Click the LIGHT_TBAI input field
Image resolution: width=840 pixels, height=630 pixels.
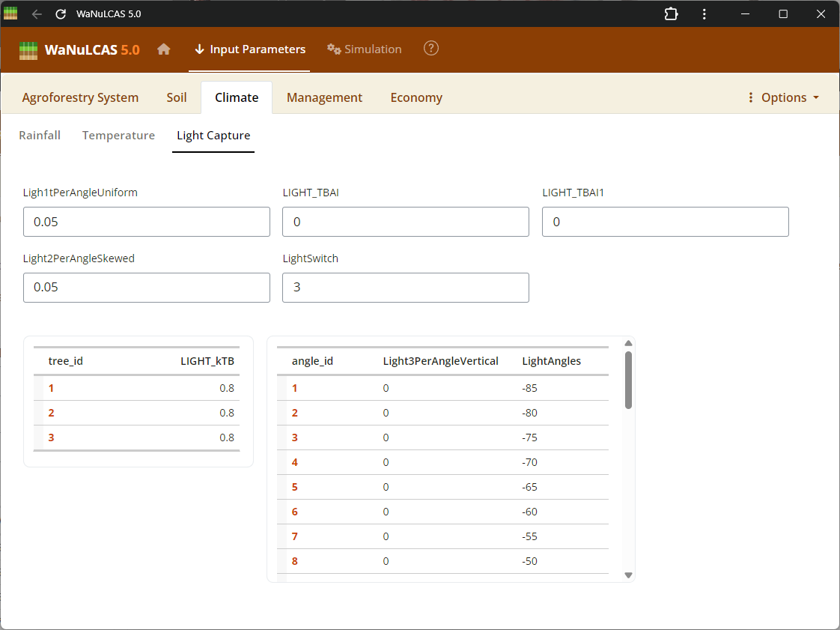coord(405,222)
